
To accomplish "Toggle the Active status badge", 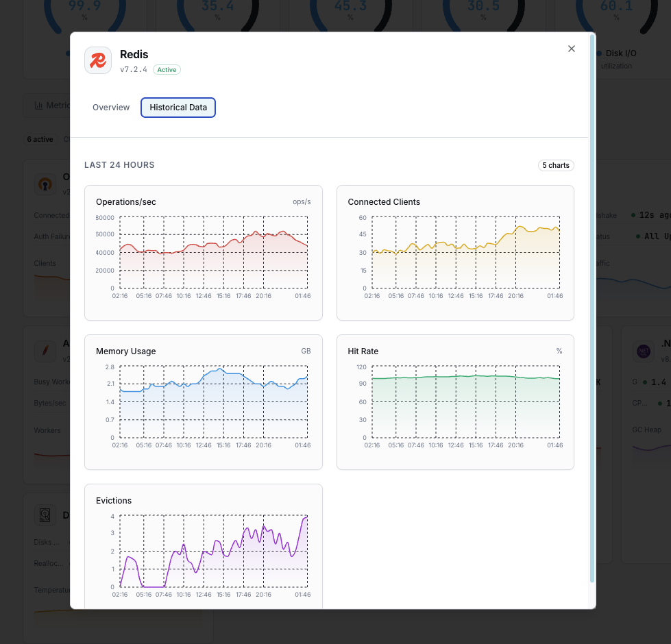I will point(167,70).
